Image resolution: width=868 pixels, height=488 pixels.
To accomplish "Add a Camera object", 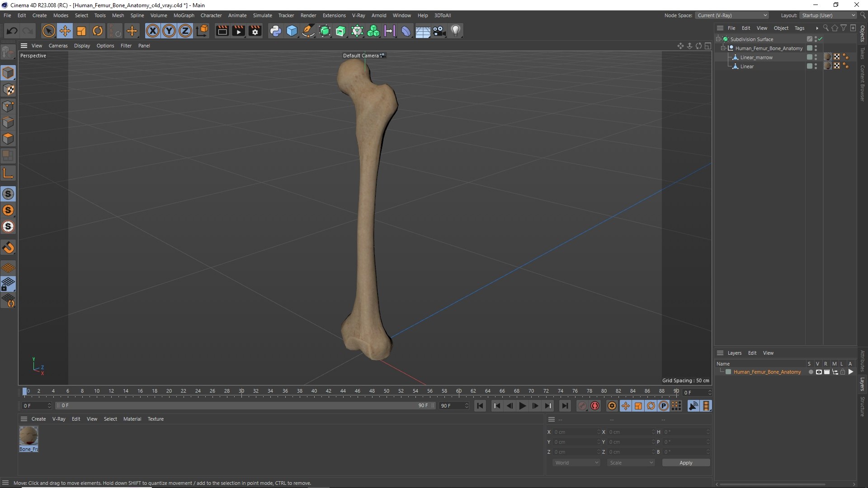I will tap(439, 31).
